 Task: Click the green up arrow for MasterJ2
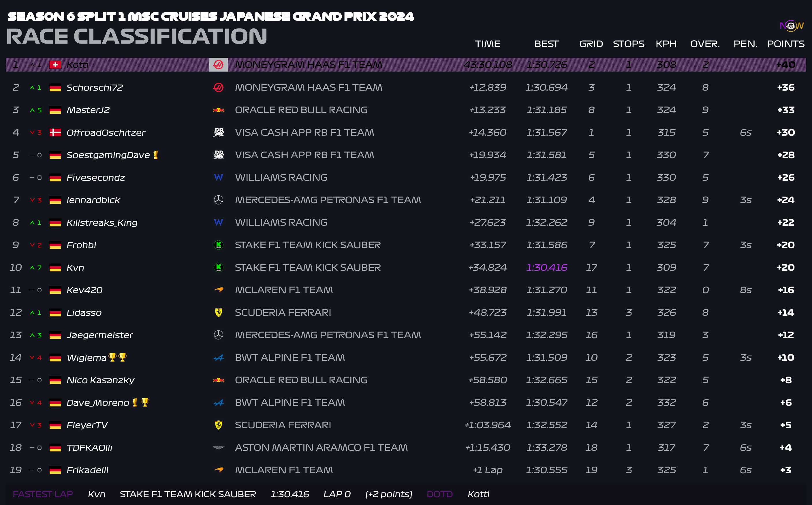pos(32,110)
